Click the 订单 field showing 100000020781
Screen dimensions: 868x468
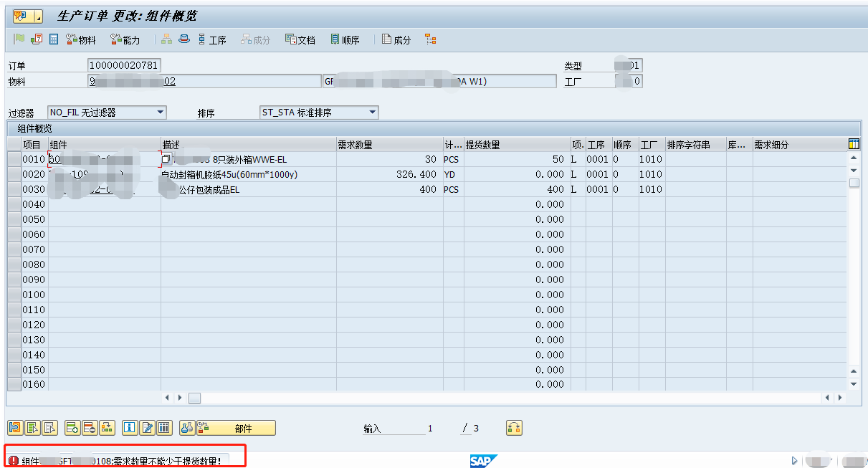point(124,66)
